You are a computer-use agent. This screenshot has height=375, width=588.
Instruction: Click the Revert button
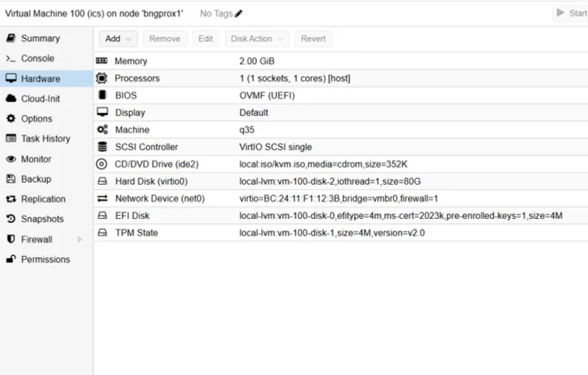[x=313, y=38]
